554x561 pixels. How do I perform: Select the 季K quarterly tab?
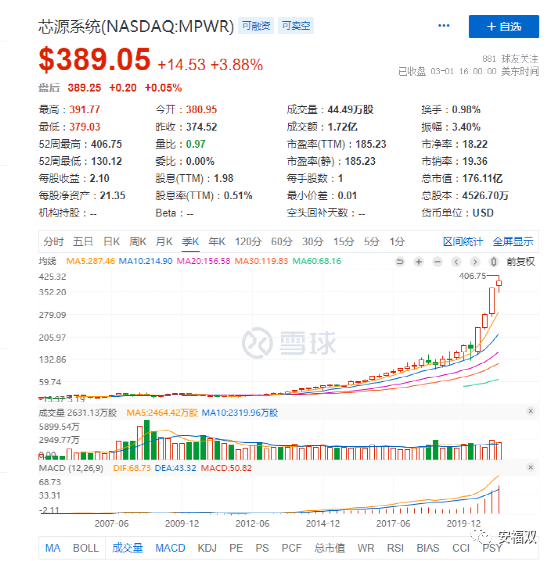pos(190,242)
